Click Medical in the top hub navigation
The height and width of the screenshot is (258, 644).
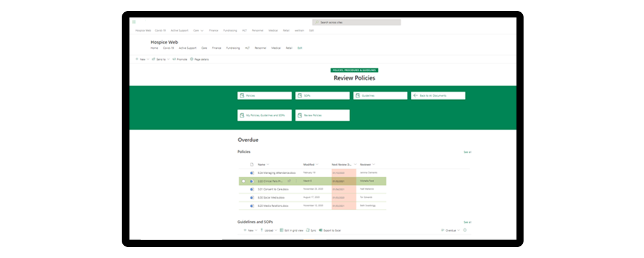(273, 30)
